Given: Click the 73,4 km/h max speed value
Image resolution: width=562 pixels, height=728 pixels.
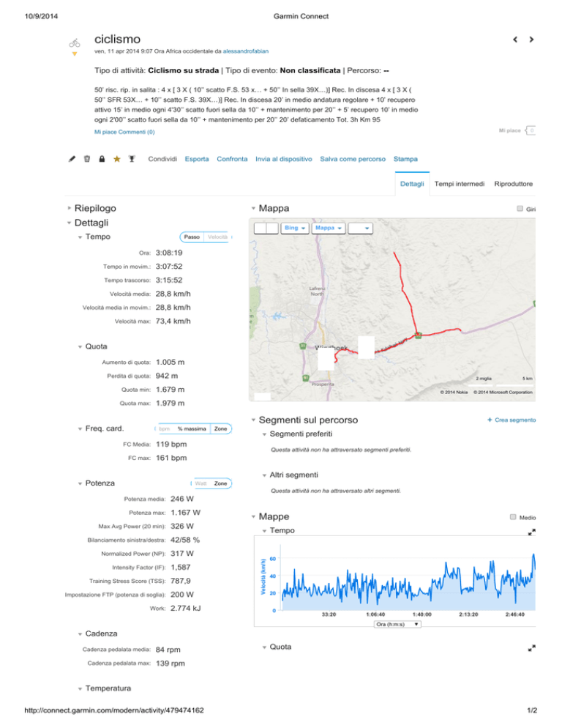Looking at the screenshot, I should 173,321.
